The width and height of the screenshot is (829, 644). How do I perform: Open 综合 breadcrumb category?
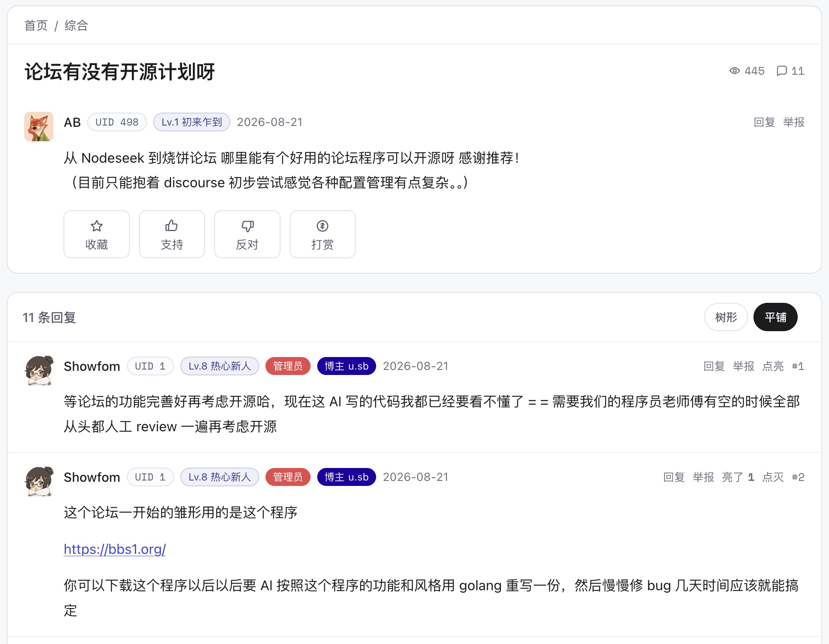76,25
